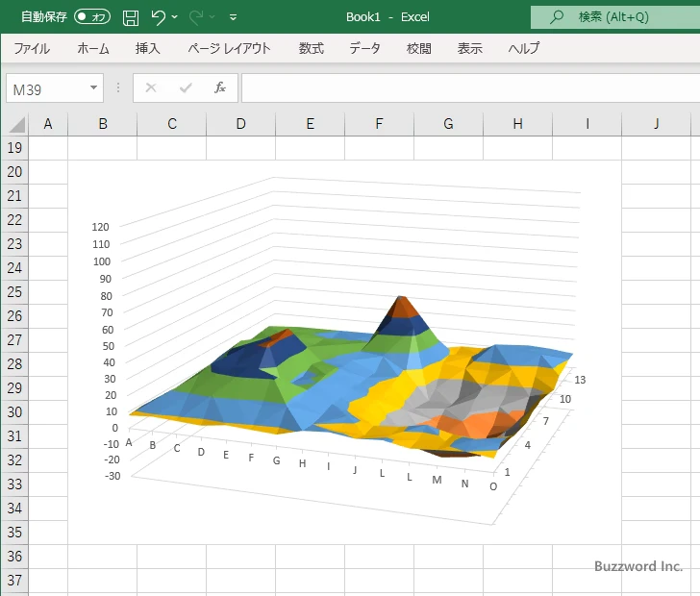The height and width of the screenshot is (596, 700).
Task: Select row 25 header
Action: pos(14,292)
